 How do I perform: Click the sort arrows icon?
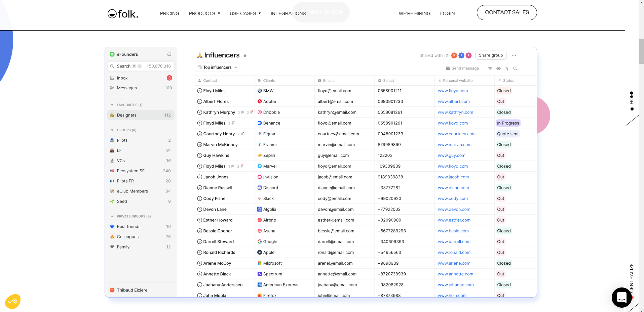[507, 69]
